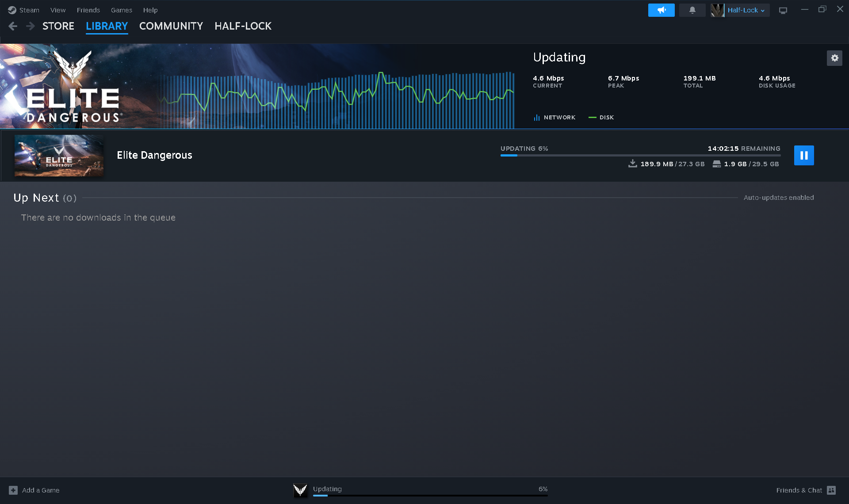
Task: Open the Games menu
Action: click(x=122, y=10)
